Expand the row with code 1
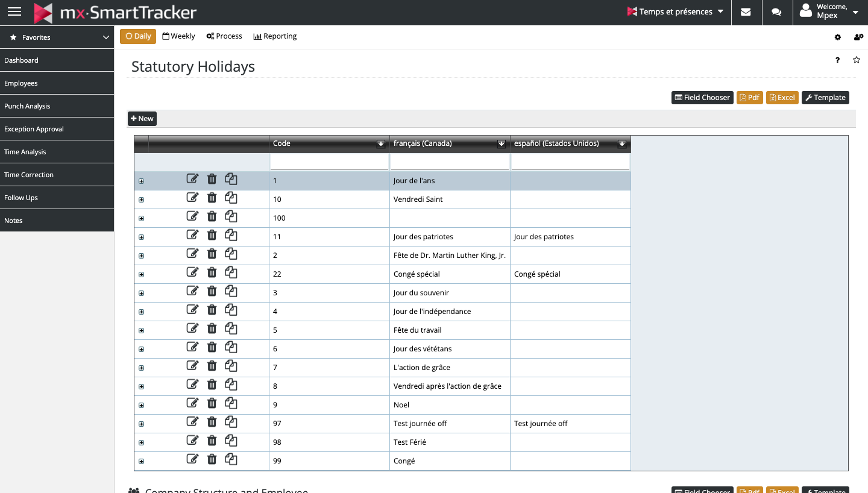This screenshot has width=868, height=493. click(142, 181)
